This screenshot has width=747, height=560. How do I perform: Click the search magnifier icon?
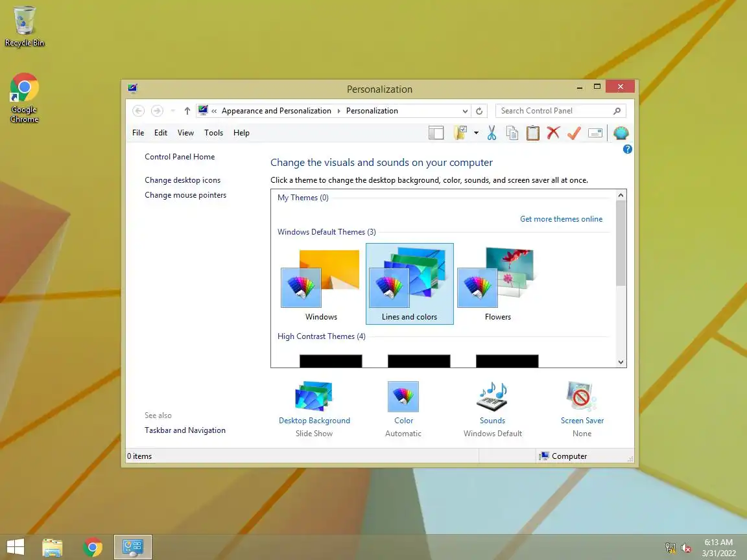click(617, 111)
